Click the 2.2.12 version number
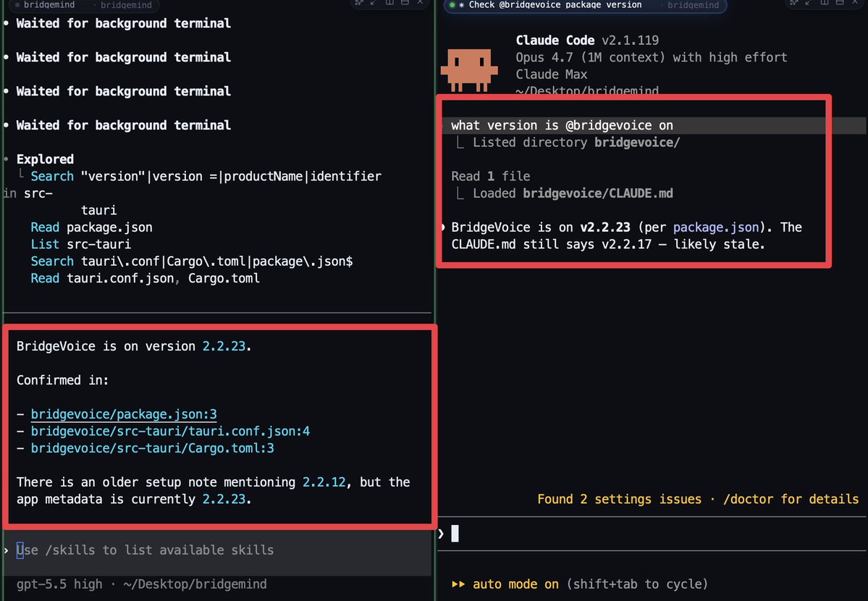 (324, 482)
